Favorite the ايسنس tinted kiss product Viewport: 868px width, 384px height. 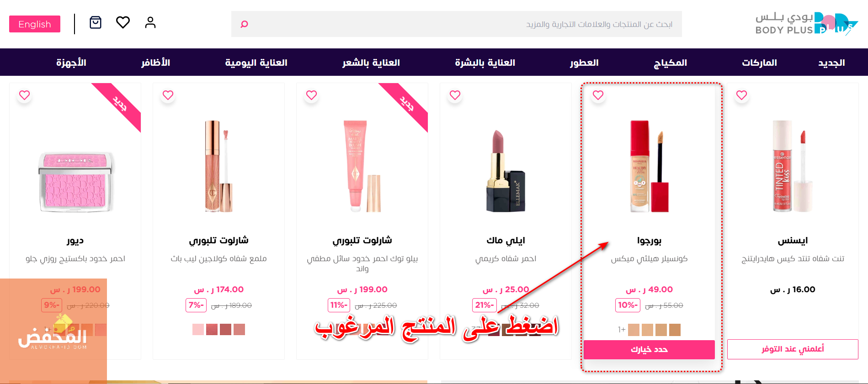tap(741, 95)
